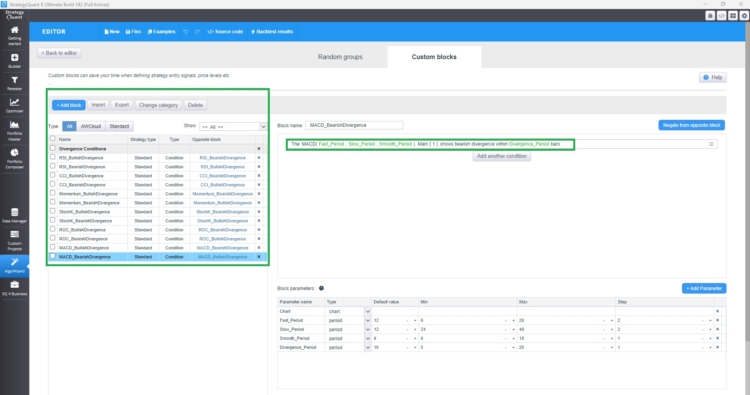Click the Export button
Viewport: 750px width, 395px height.
tap(122, 105)
